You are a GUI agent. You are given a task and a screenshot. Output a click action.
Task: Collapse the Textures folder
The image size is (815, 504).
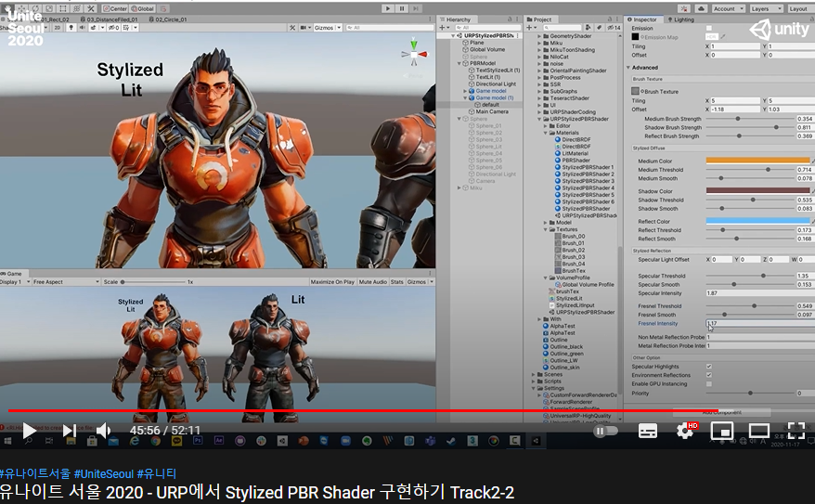[x=545, y=229]
